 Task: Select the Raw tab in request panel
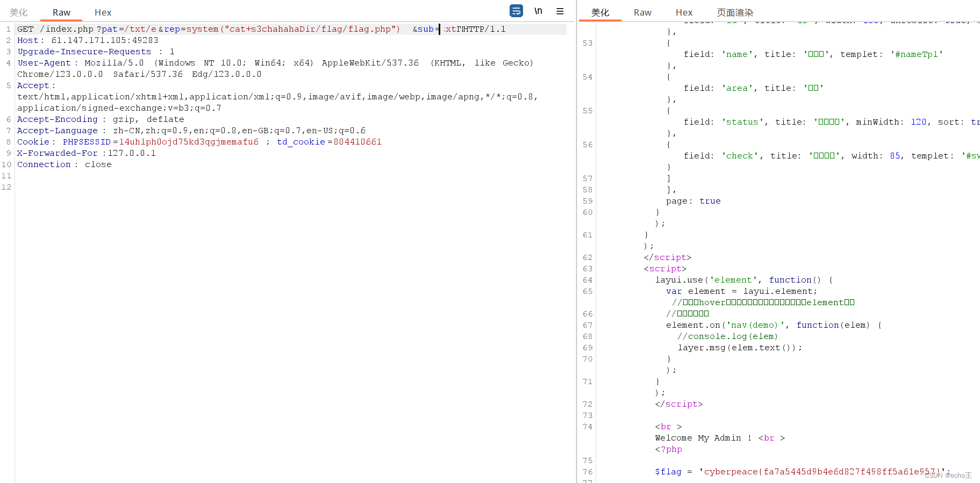61,12
